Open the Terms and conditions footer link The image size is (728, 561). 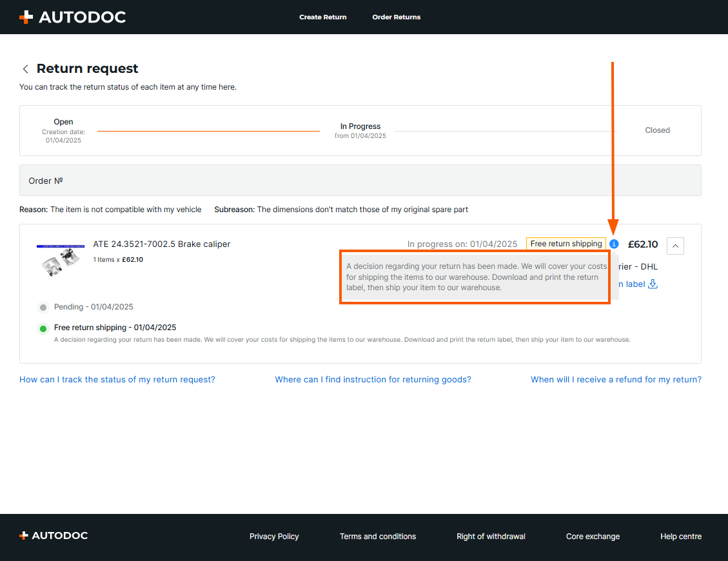378,536
